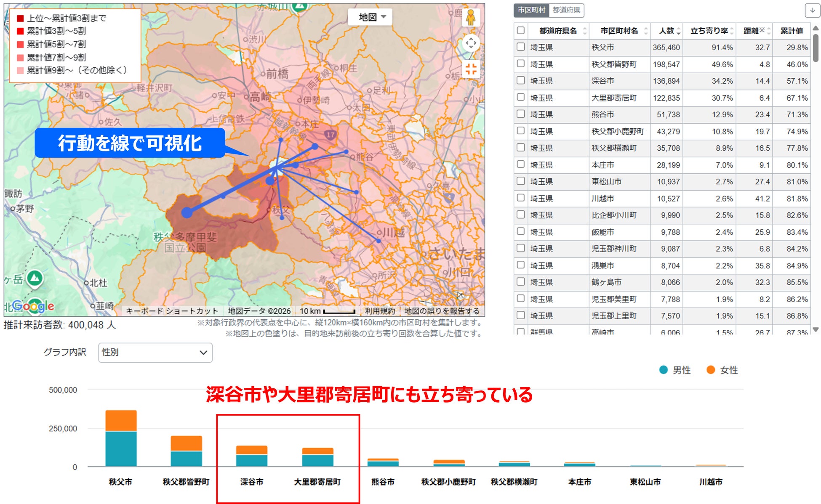Screen dimensions: 821x504
Task: Switch to the 都道府県 tab
Action: (566, 10)
